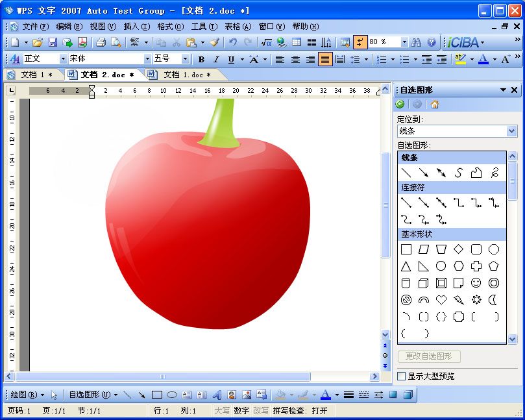Select the heart shape in 基本形状
Image resolution: width=525 pixels, height=420 pixels.
click(441, 300)
